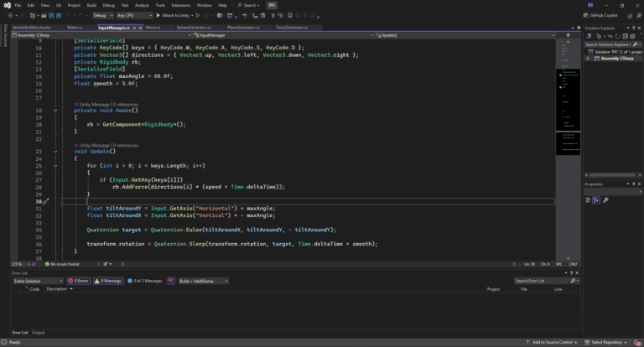Click the Pending Changes Filter icon in Solution Explorer

pyautogui.click(x=600, y=36)
